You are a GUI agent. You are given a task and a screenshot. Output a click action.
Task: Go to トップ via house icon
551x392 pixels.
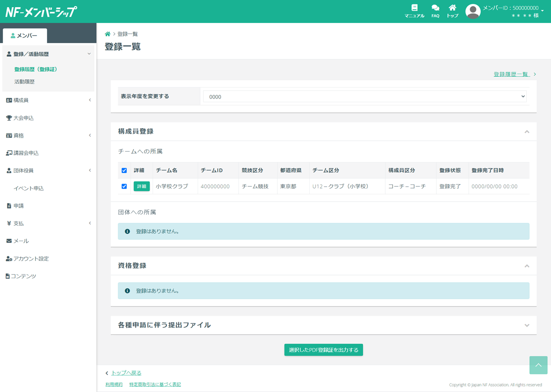pyautogui.click(x=452, y=8)
